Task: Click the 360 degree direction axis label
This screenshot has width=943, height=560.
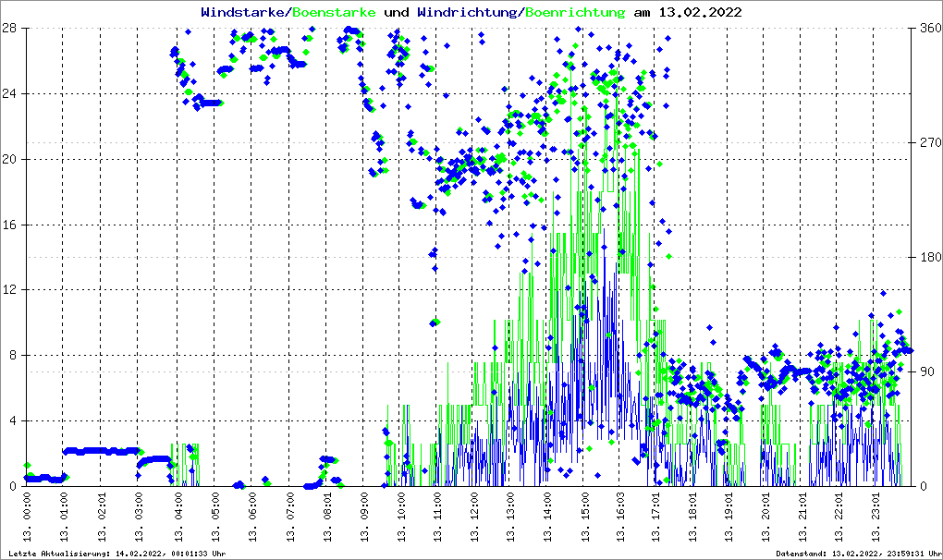Action: pyautogui.click(x=927, y=29)
